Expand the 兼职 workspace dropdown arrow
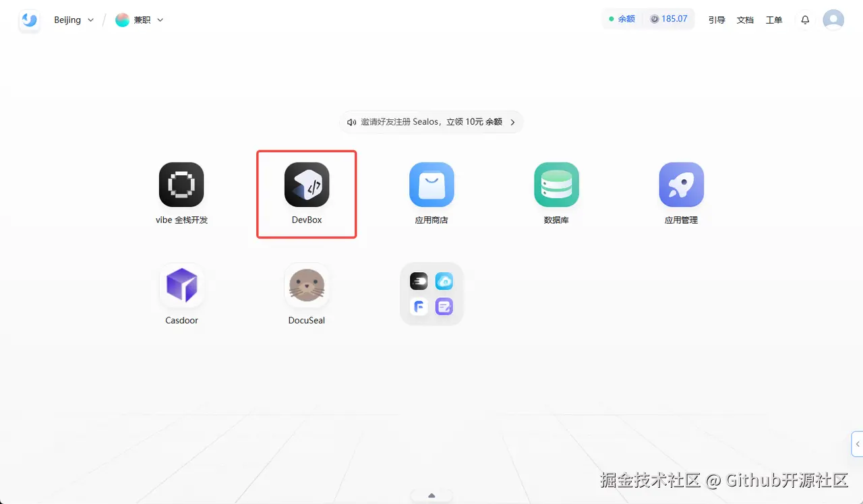863x504 pixels. (x=160, y=20)
